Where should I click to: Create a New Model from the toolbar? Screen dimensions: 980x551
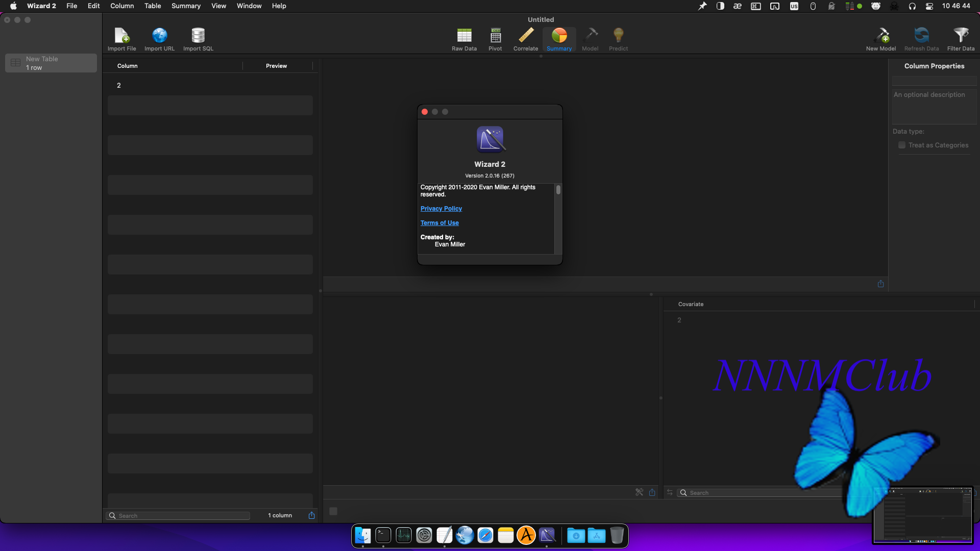coord(880,39)
